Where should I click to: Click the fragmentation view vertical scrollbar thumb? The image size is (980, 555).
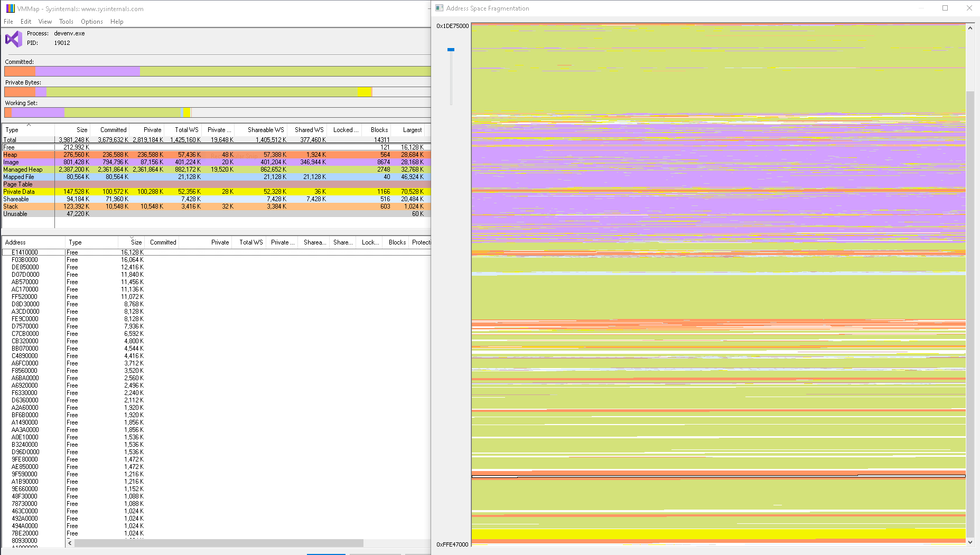tap(970, 313)
